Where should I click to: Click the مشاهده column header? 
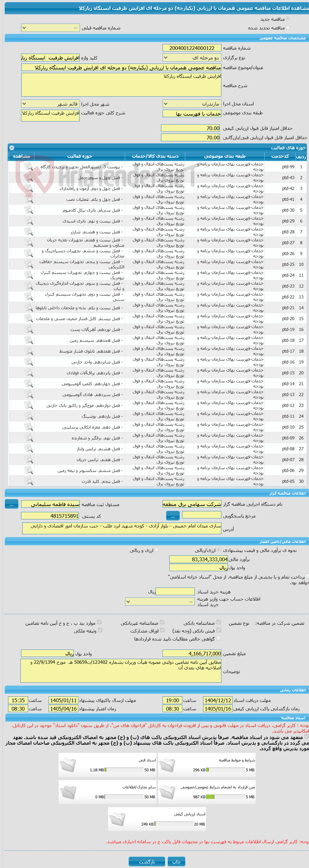pyautogui.click(x=21, y=156)
